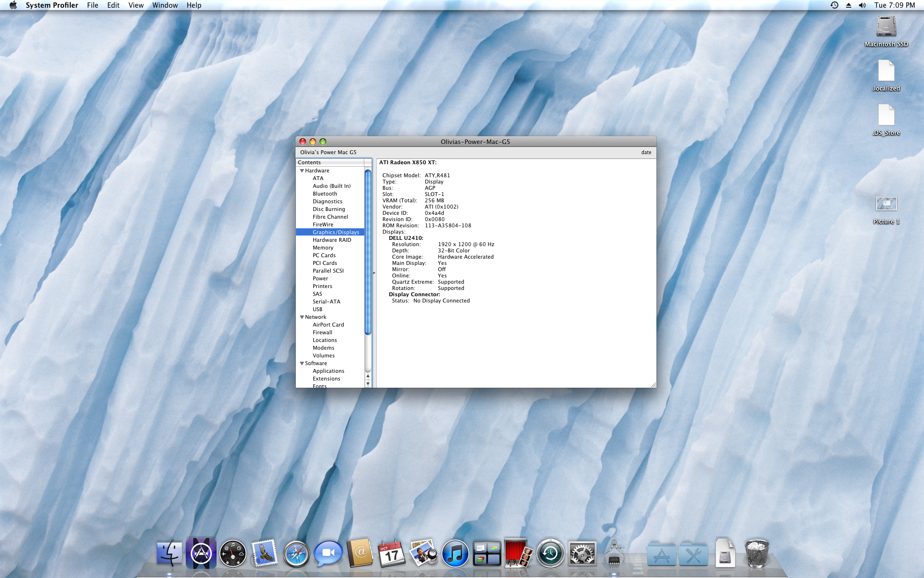Screen dimensions: 924x578
Task: Select Memory in the Hardware list
Action: pyautogui.click(x=323, y=248)
